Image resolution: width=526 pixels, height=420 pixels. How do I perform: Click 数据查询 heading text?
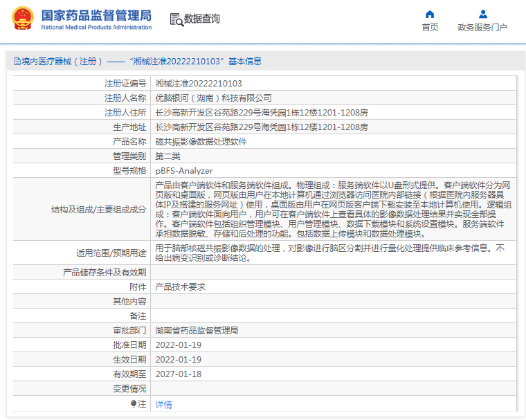click(201, 19)
